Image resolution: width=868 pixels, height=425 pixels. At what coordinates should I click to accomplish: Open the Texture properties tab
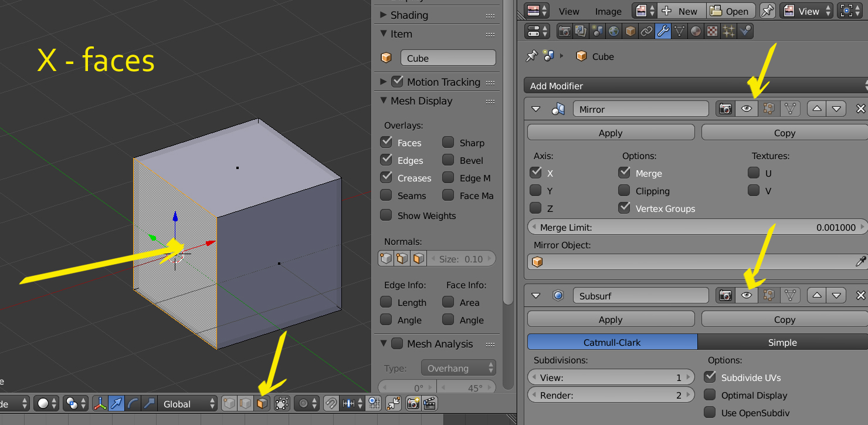(x=712, y=31)
